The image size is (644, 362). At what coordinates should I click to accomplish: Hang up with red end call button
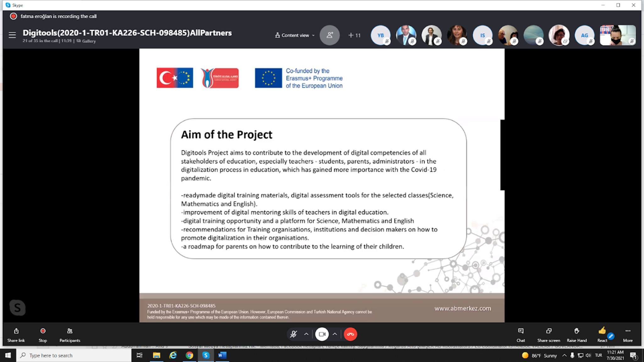[350, 334]
